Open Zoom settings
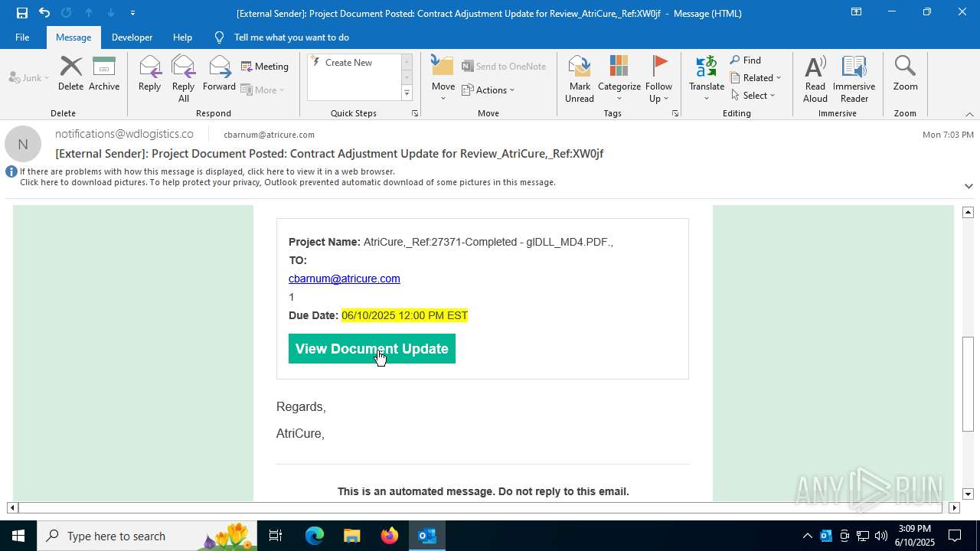This screenshot has height=551, width=980. pyautogui.click(x=905, y=74)
